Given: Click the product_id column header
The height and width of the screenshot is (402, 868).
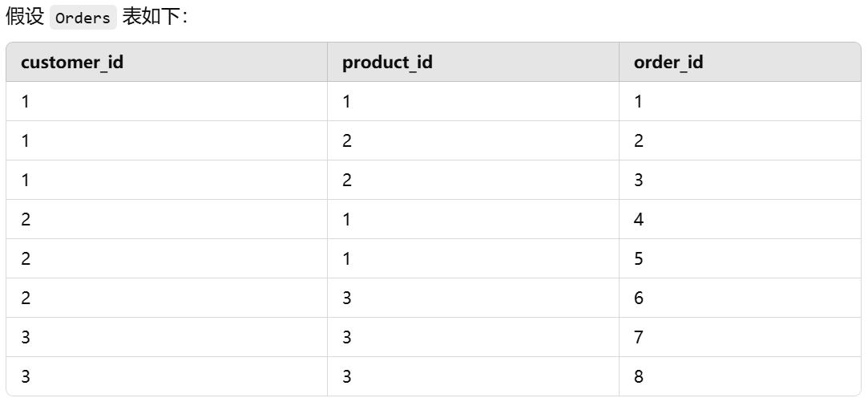Looking at the screenshot, I should pyautogui.click(x=387, y=62).
